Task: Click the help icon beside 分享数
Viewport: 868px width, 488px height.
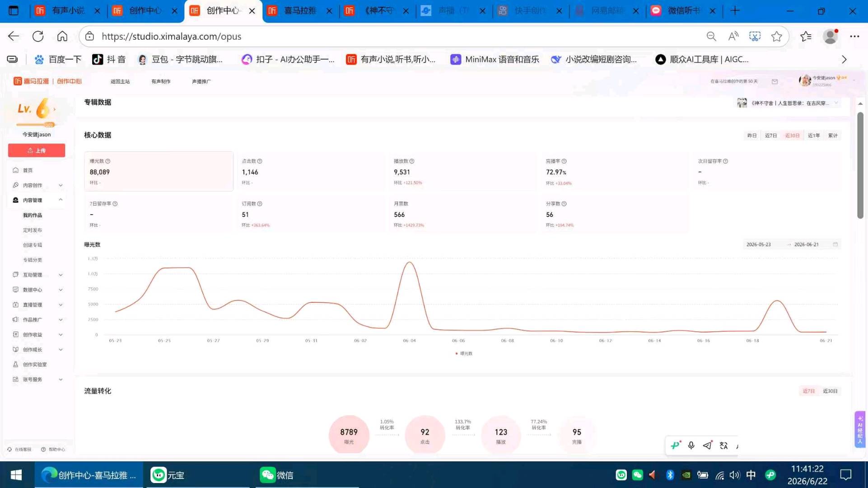Action: 564,204
